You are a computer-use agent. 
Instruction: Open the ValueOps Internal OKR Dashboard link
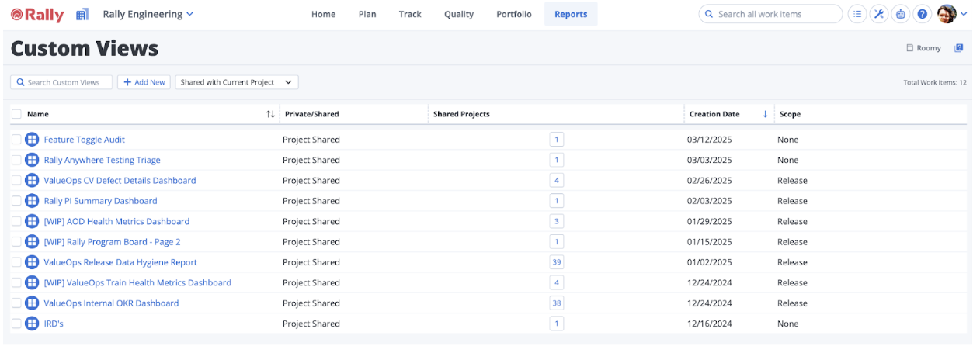point(111,303)
